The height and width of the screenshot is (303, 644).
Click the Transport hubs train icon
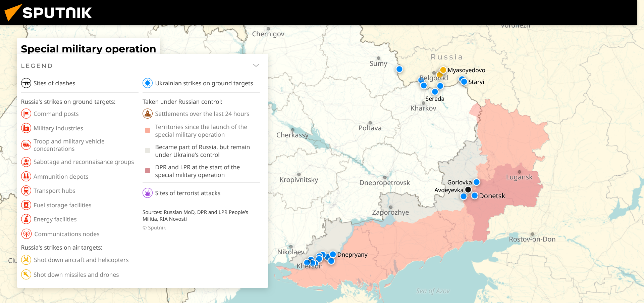(x=26, y=190)
